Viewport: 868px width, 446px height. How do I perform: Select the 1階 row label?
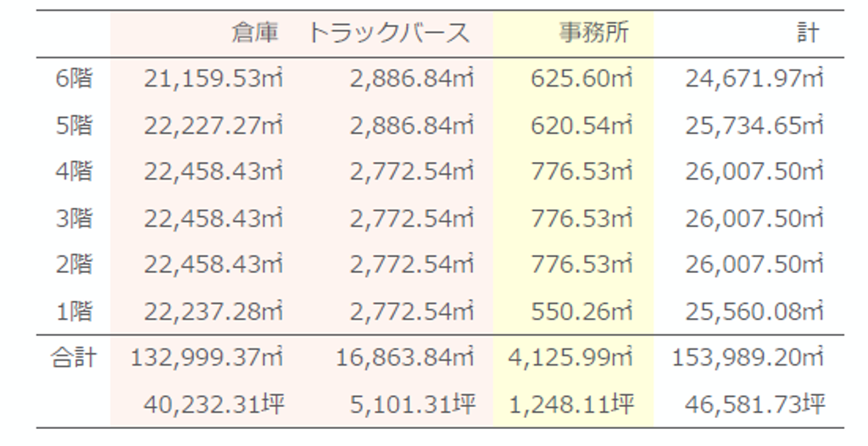click(x=74, y=312)
